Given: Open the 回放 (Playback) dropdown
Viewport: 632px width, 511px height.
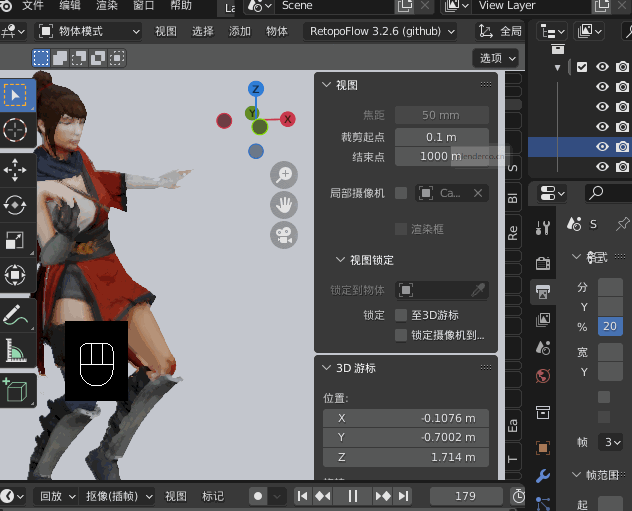Looking at the screenshot, I should pyautogui.click(x=55, y=496).
